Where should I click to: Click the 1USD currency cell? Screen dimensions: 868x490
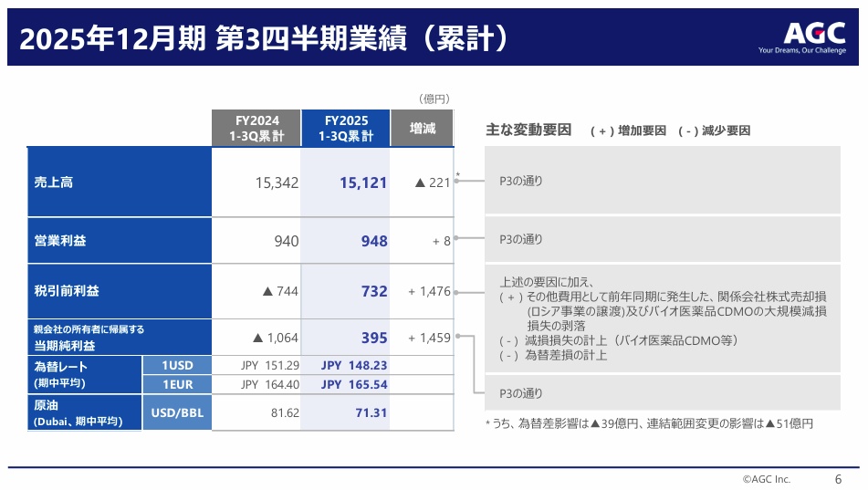pyautogui.click(x=177, y=365)
